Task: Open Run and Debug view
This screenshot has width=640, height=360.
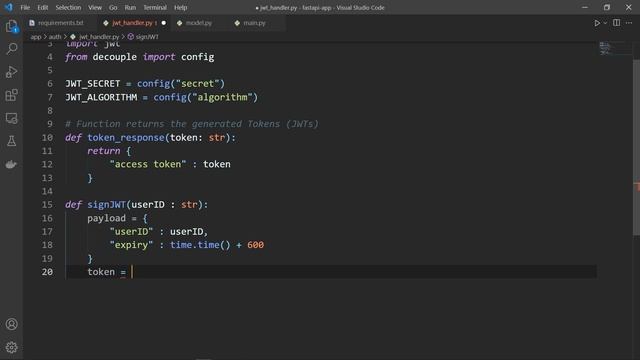Action: click(x=11, y=72)
